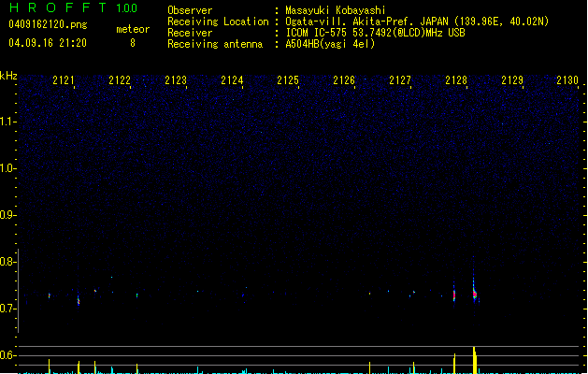Click the 2122 time axis marker
This screenshot has width=588, height=374.
pyautogui.click(x=120, y=80)
